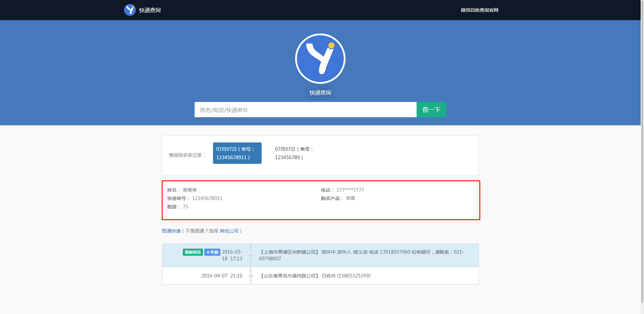Click the 快递查询 text in the header

point(150,10)
